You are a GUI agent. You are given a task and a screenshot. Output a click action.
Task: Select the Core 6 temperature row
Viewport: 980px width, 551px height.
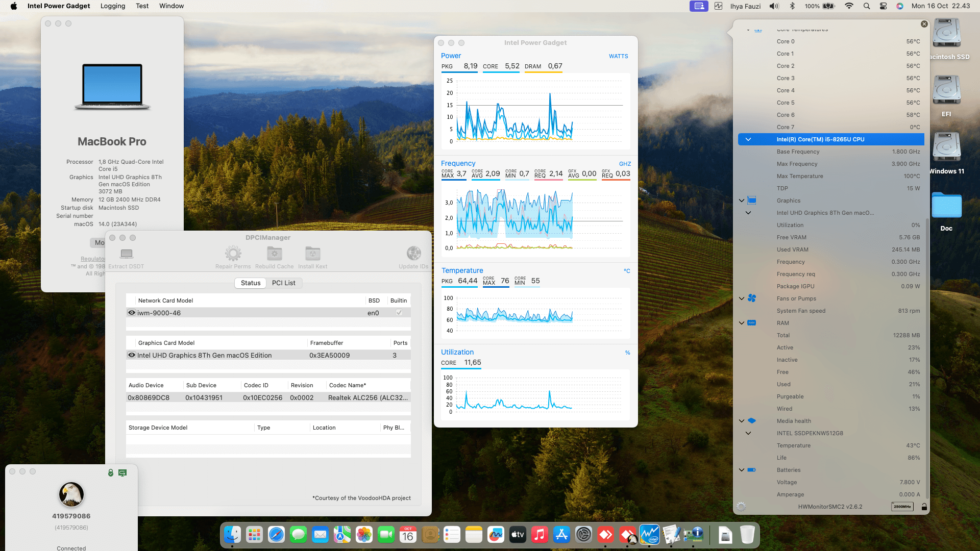tap(831, 115)
